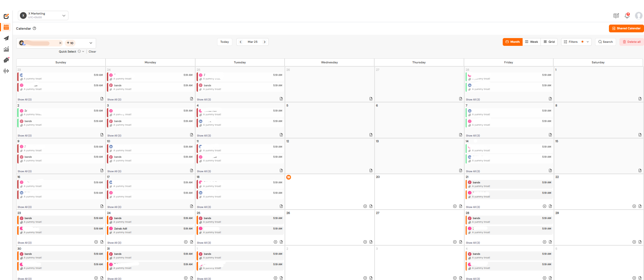The width and height of the screenshot is (644, 280).
Task: Open the user profile avatar
Action: coord(639,15)
